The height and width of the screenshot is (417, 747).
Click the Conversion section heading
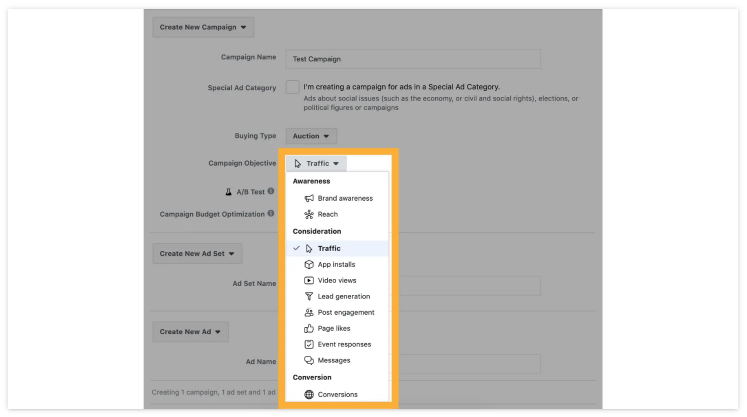[312, 377]
